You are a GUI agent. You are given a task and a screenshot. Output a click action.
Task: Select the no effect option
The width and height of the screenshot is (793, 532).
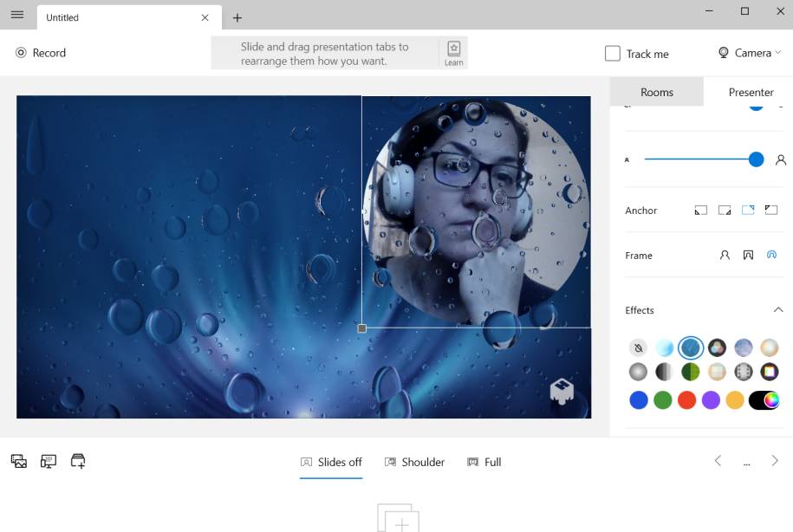[638, 348]
